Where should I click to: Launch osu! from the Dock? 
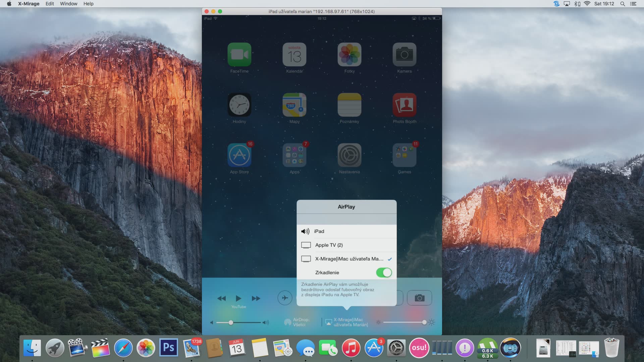(419, 348)
